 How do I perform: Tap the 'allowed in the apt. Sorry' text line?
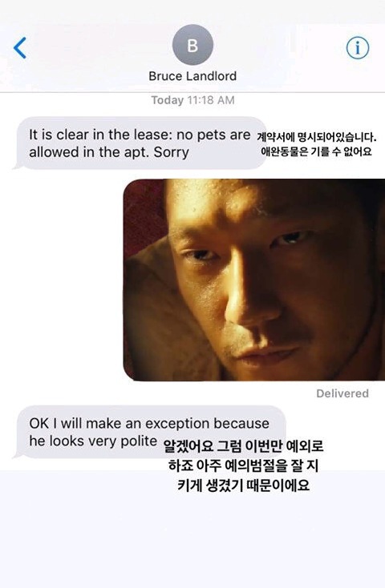(109, 152)
